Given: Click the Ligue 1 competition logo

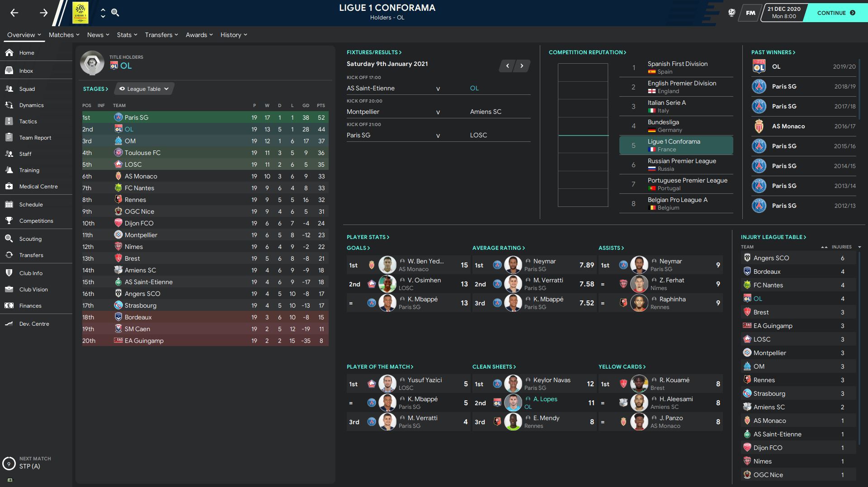Looking at the screenshot, I should (x=80, y=13).
